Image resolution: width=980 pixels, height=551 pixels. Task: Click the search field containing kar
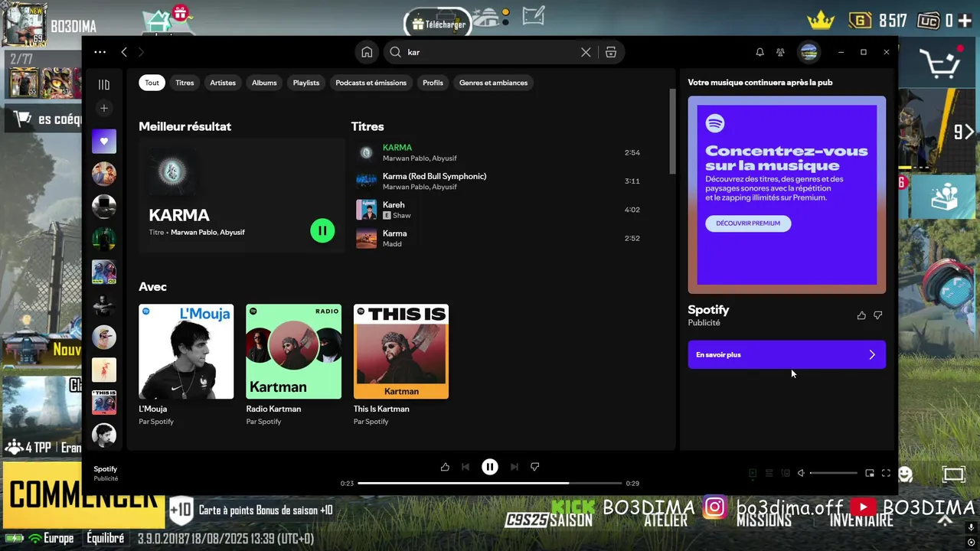click(490, 52)
